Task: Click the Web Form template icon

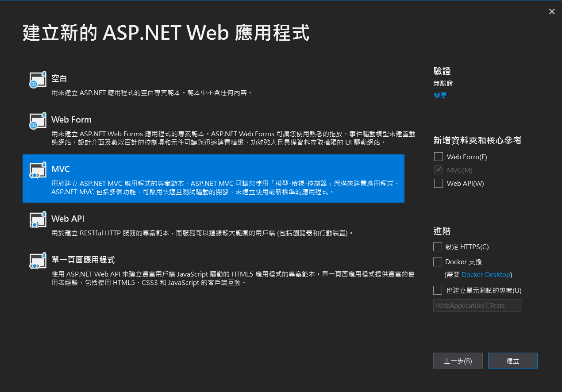Action: click(38, 121)
